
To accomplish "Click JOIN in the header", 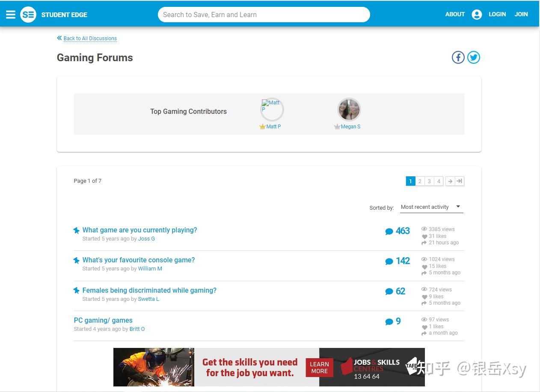I will point(521,14).
